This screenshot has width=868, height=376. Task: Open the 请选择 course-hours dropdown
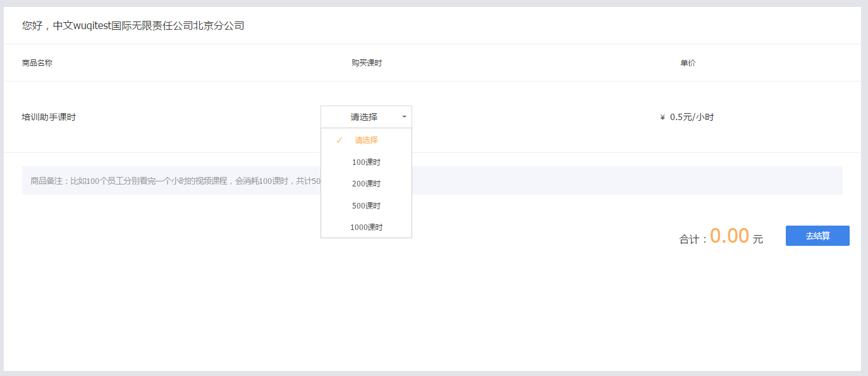point(366,117)
